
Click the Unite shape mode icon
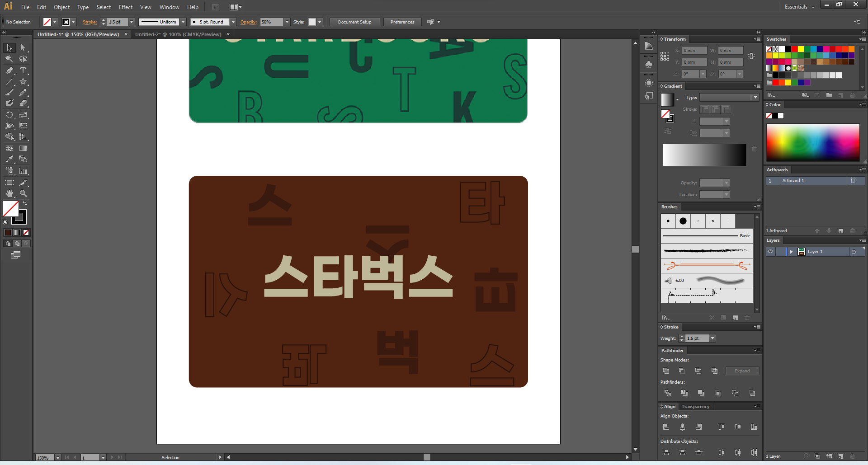tap(666, 371)
